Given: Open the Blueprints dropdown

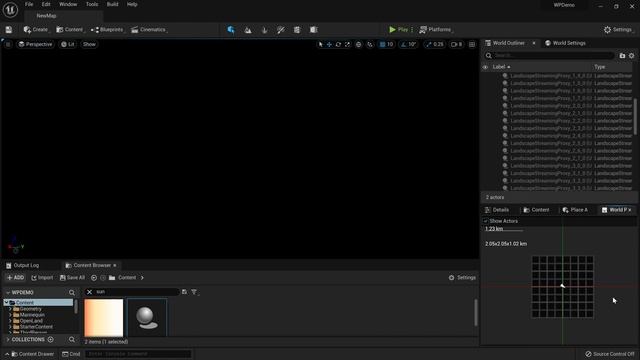Looking at the screenshot, I should [x=107, y=30].
